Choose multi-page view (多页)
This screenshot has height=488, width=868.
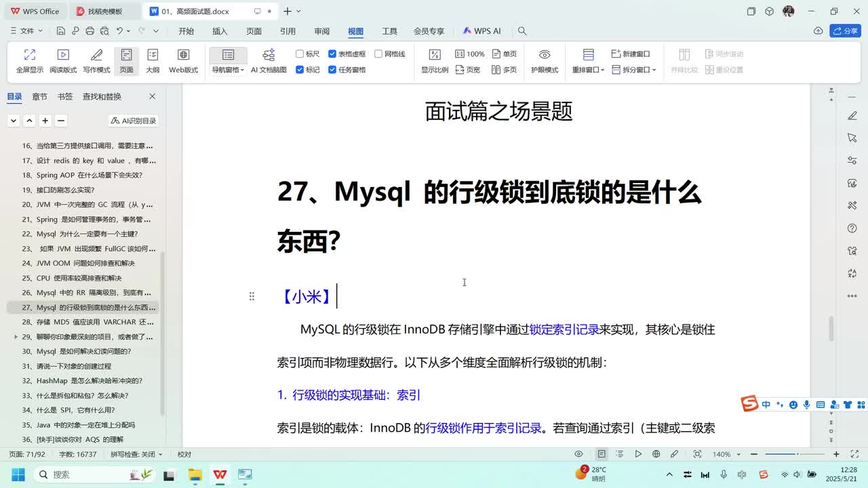point(505,70)
